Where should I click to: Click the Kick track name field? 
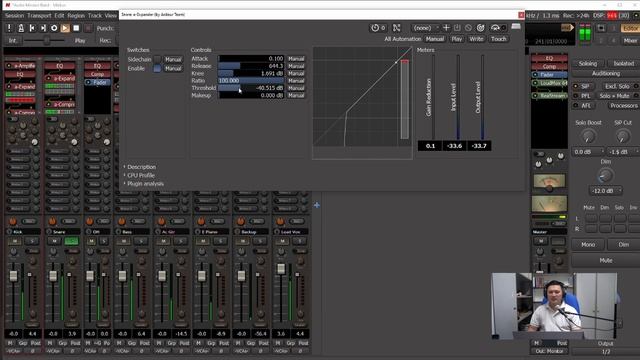coord(24,232)
